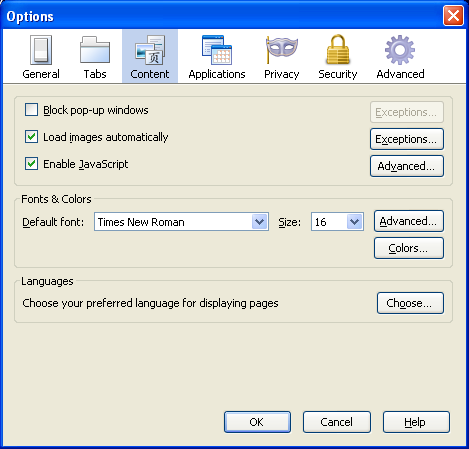
Task: Uncheck Load images automatically
Action: 31,137
